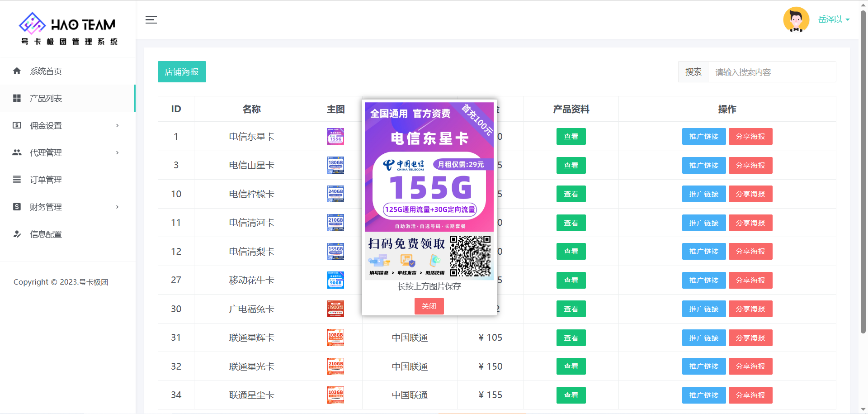This screenshot has width=868, height=414.
Task: Click 查看 for 电信东星卡
Action: coord(571,136)
